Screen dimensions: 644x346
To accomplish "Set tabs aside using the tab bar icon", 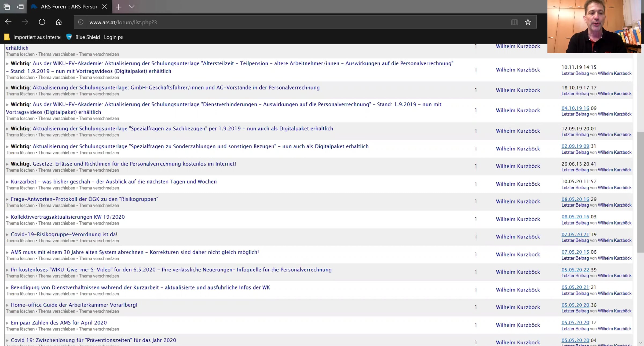I will (20, 7).
